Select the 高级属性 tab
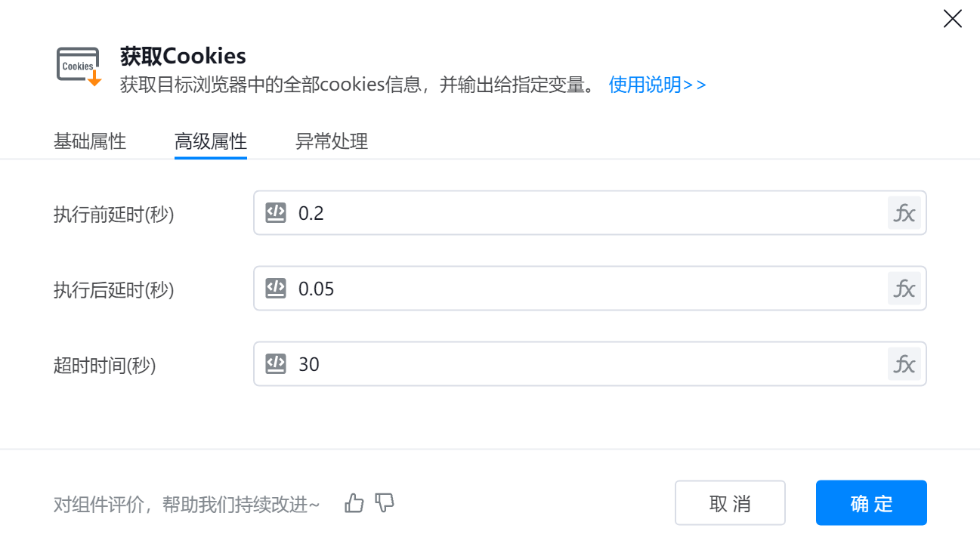The height and width of the screenshot is (550, 980). click(211, 141)
